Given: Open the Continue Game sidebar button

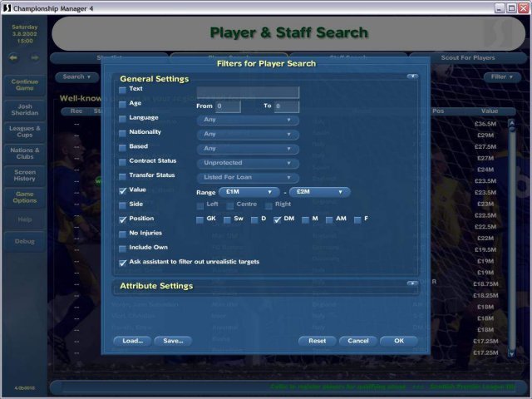Looking at the screenshot, I should [25, 86].
